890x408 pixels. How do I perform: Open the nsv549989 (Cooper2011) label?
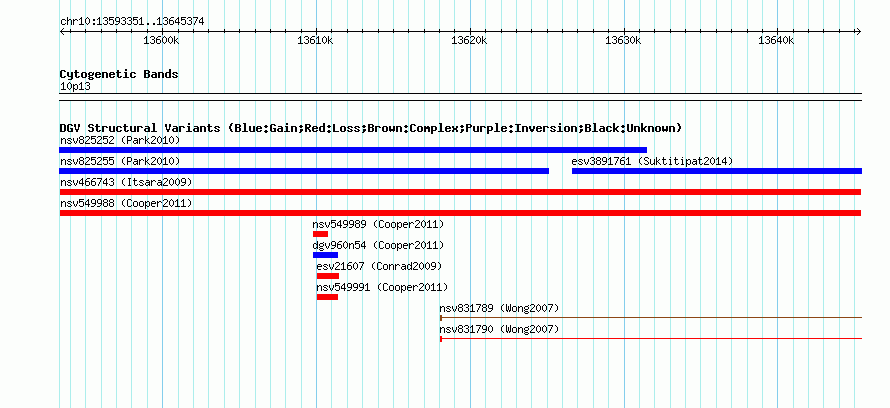coord(378,224)
